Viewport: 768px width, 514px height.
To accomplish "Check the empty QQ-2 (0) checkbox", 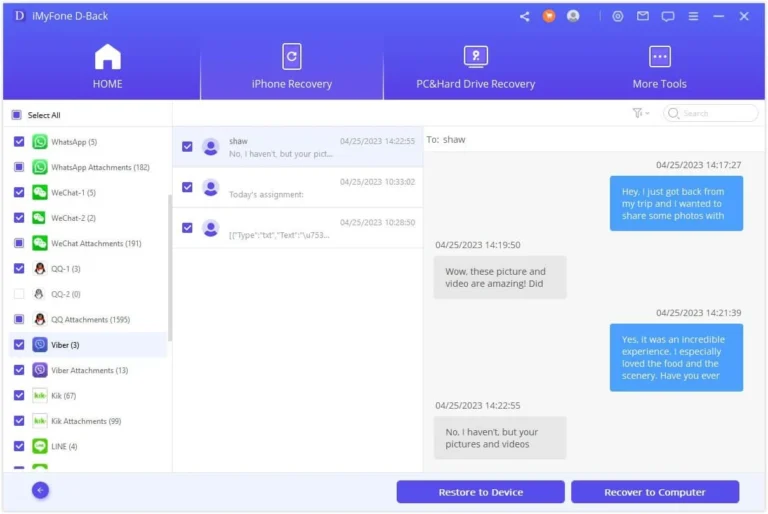I will click(x=19, y=294).
